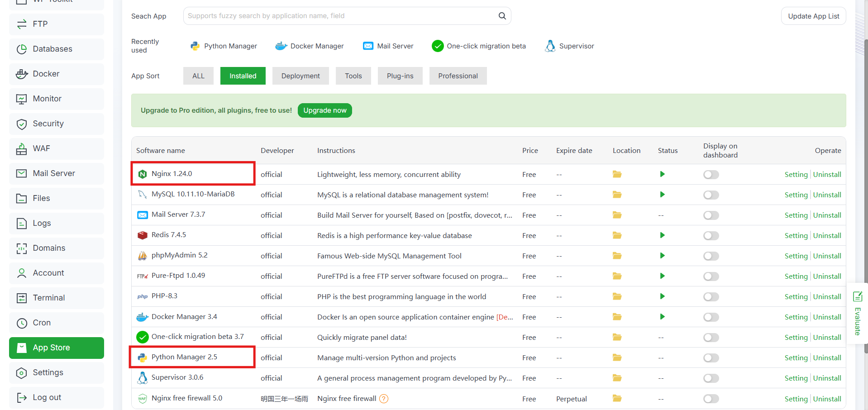Uninstall MySQL 10.11.10-MariaDB
The height and width of the screenshot is (410, 868).
827,195
